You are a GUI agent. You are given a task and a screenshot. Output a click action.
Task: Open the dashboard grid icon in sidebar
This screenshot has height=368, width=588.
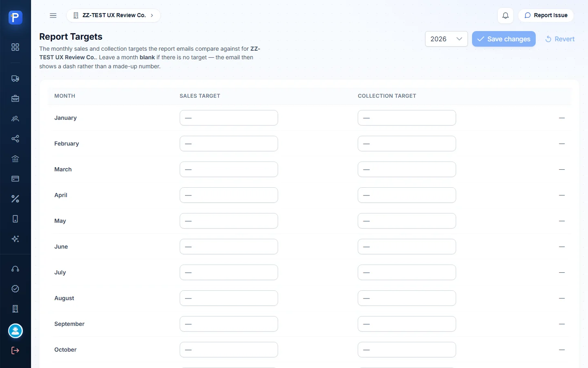15,47
